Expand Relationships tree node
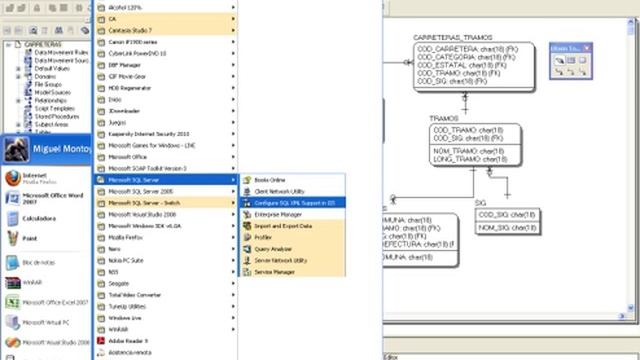The width and height of the screenshot is (640, 360). point(18,100)
